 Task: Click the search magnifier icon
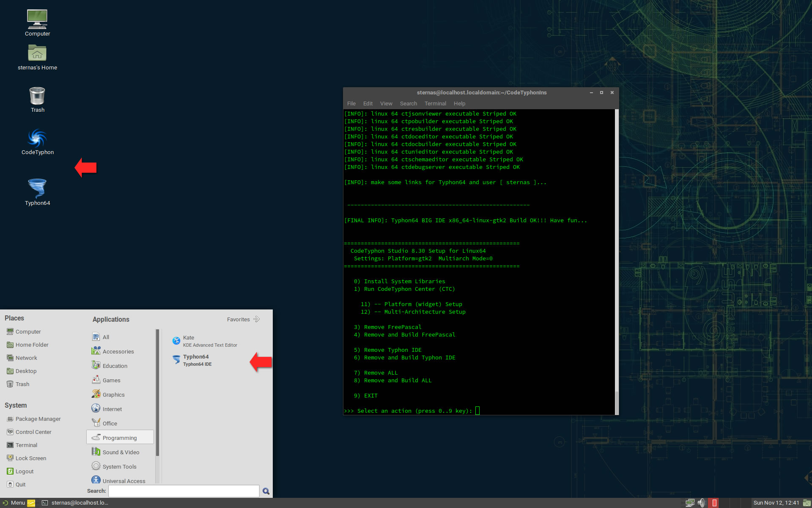pos(266,491)
